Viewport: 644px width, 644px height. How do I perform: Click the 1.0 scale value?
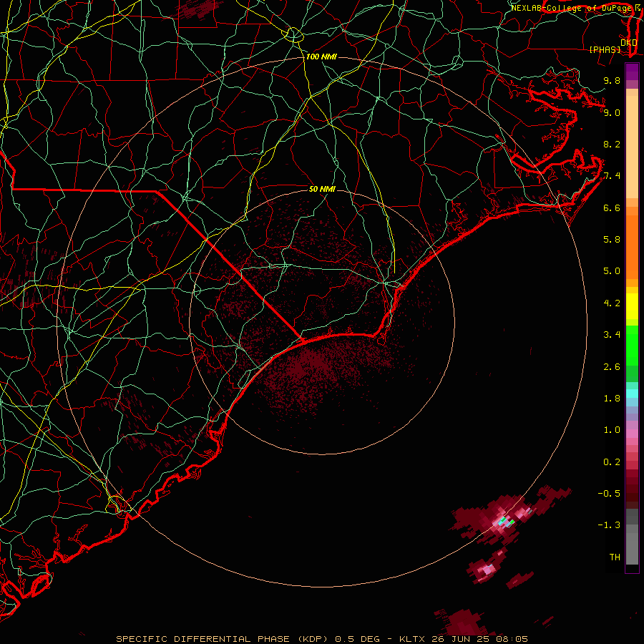tap(612, 430)
